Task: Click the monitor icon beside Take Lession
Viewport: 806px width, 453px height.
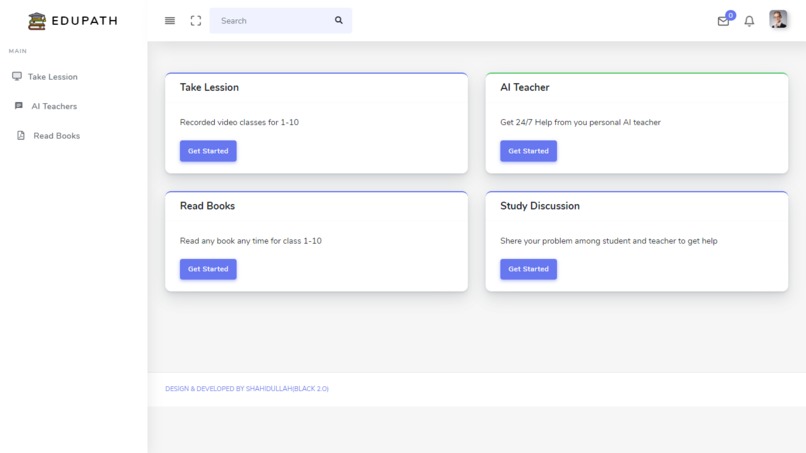Action: [x=17, y=76]
